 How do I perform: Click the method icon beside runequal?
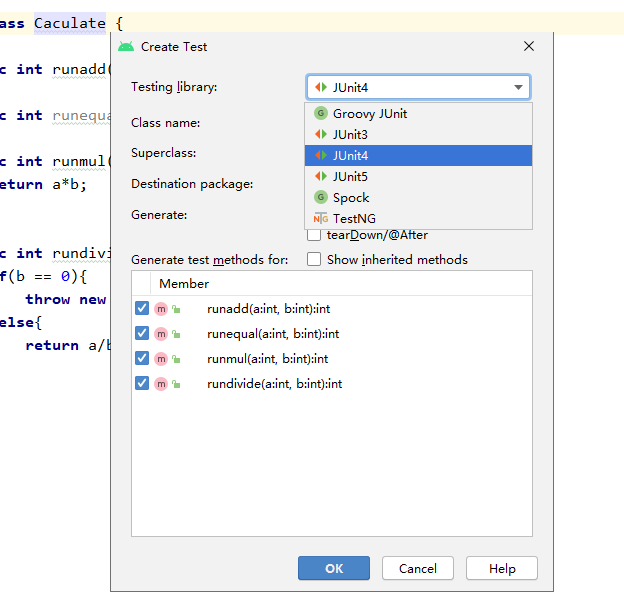pyautogui.click(x=161, y=334)
